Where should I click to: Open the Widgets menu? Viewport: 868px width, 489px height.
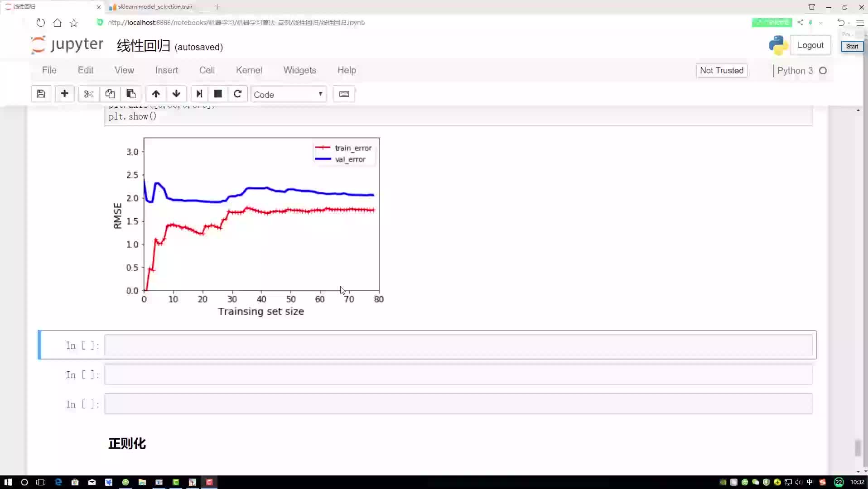pyautogui.click(x=300, y=70)
